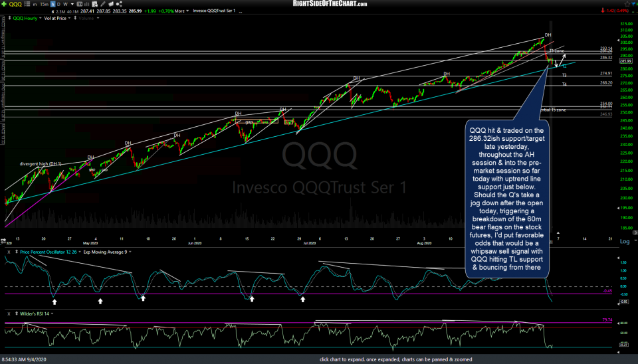638x364 pixels.
Task: Click move handle of Wilder's RSI
Action: [x=16, y=314]
